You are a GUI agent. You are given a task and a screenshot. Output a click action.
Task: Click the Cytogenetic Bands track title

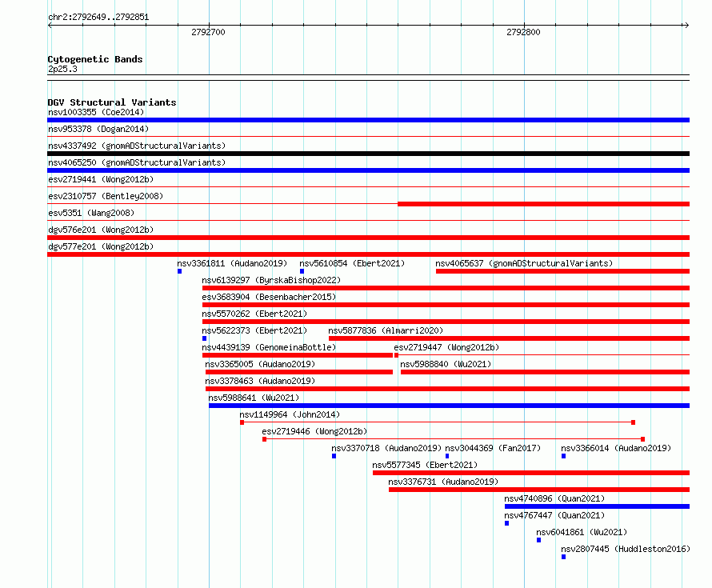tap(95, 59)
